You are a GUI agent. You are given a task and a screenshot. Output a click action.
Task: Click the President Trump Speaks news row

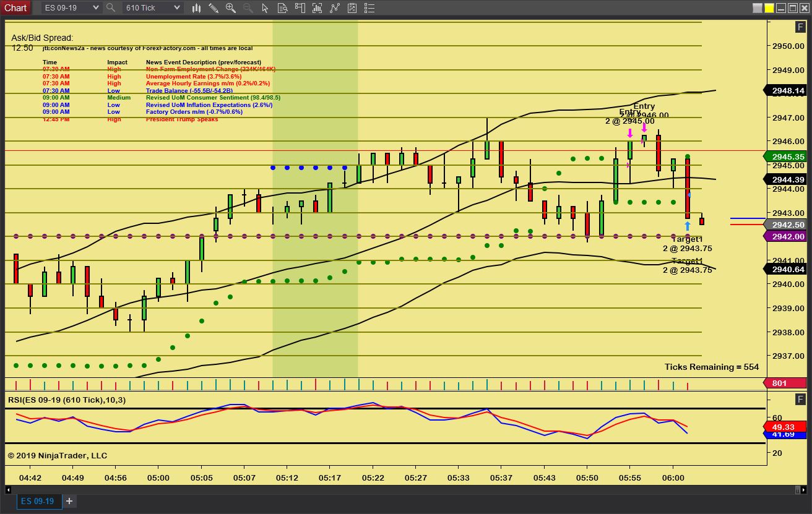pyautogui.click(x=130, y=119)
